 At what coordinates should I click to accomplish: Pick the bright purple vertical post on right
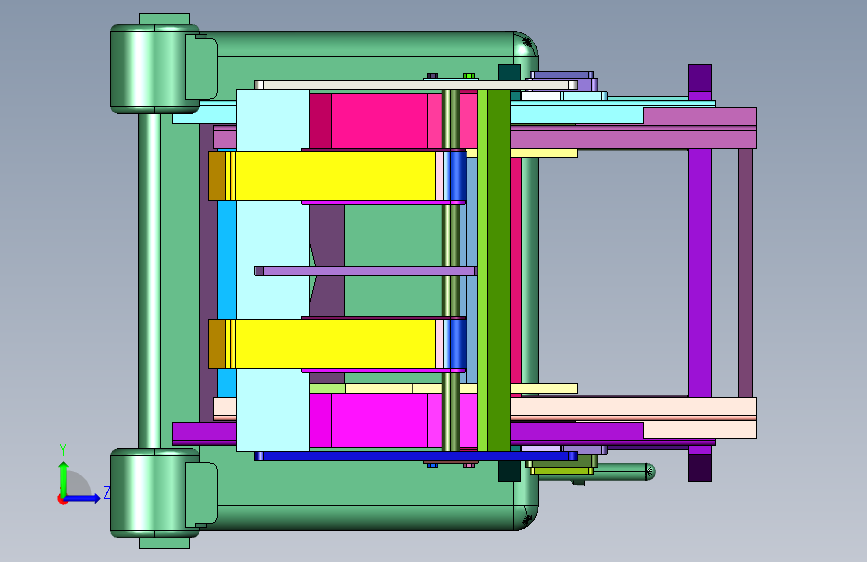700,273
